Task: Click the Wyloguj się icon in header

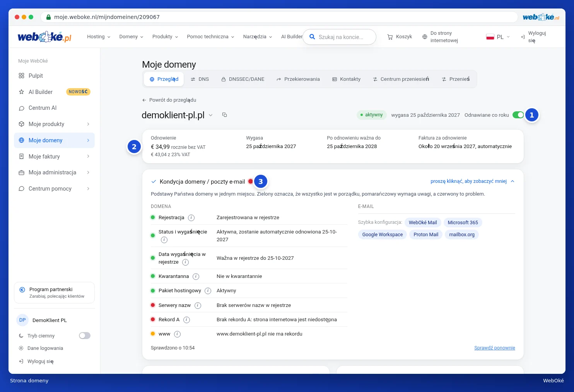Action: coord(523,37)
